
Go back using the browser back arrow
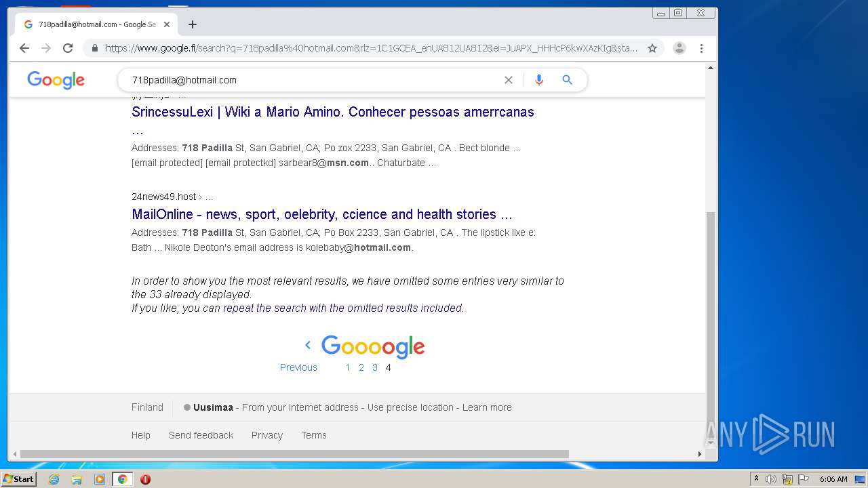24,48
